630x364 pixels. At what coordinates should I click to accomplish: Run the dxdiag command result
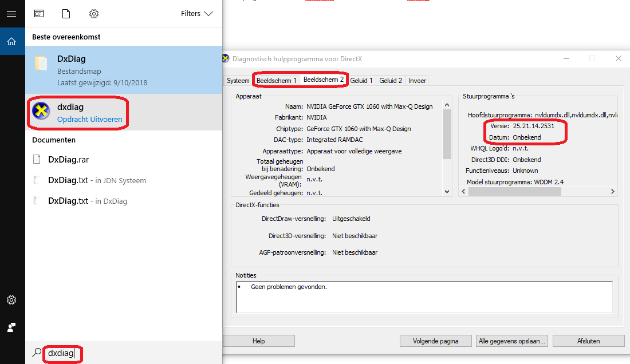[124, 113]
